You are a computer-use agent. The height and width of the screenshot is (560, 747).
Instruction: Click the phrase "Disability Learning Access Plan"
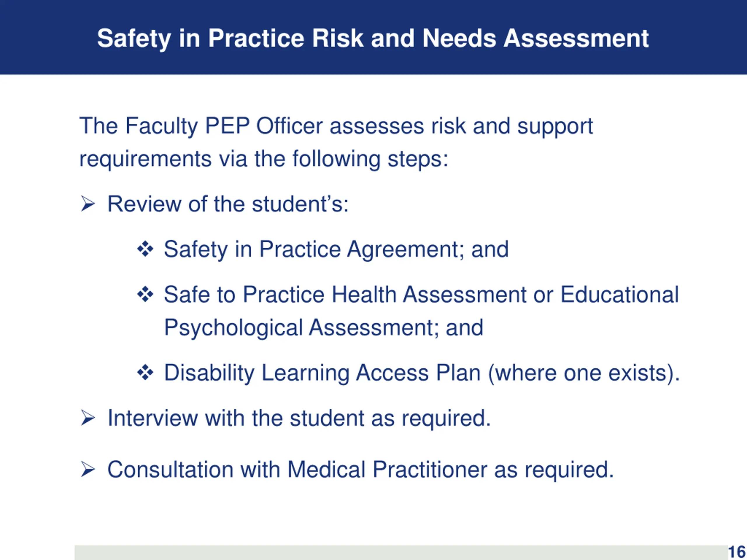click(322, 373)
